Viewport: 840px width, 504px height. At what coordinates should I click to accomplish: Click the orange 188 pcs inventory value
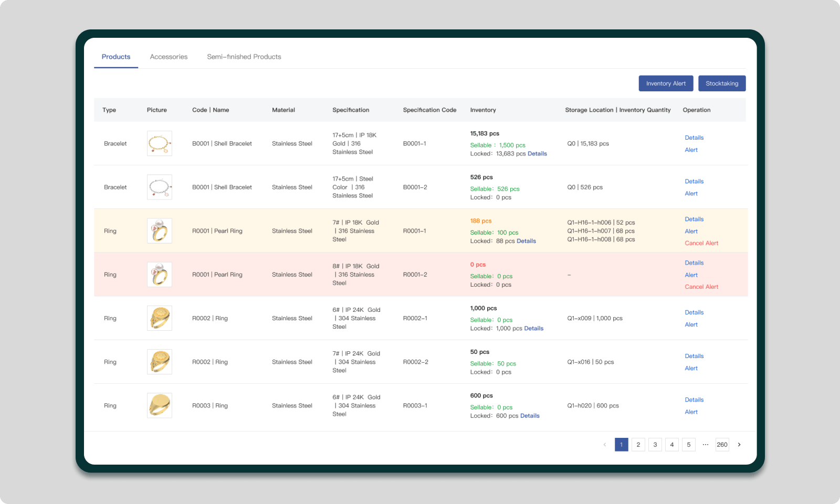point(481,221)
